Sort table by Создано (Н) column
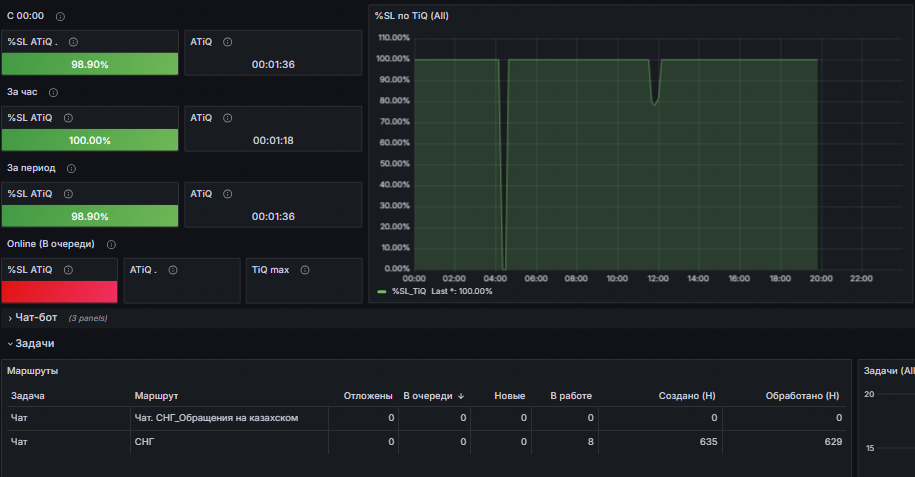The height and width of the screenshot is (477, 915). click(x=687, y=396)
